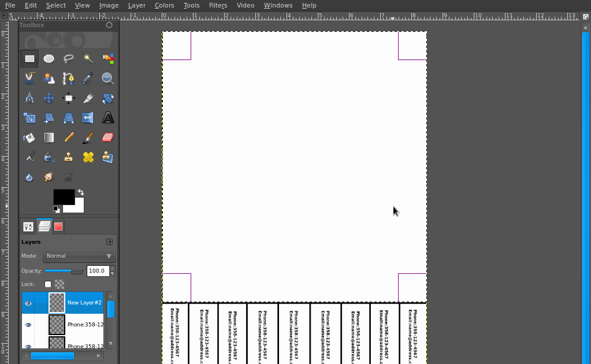This screenshot has width=591, height=364.
Task: Open the File menu
Action: (x=10, y=5)
